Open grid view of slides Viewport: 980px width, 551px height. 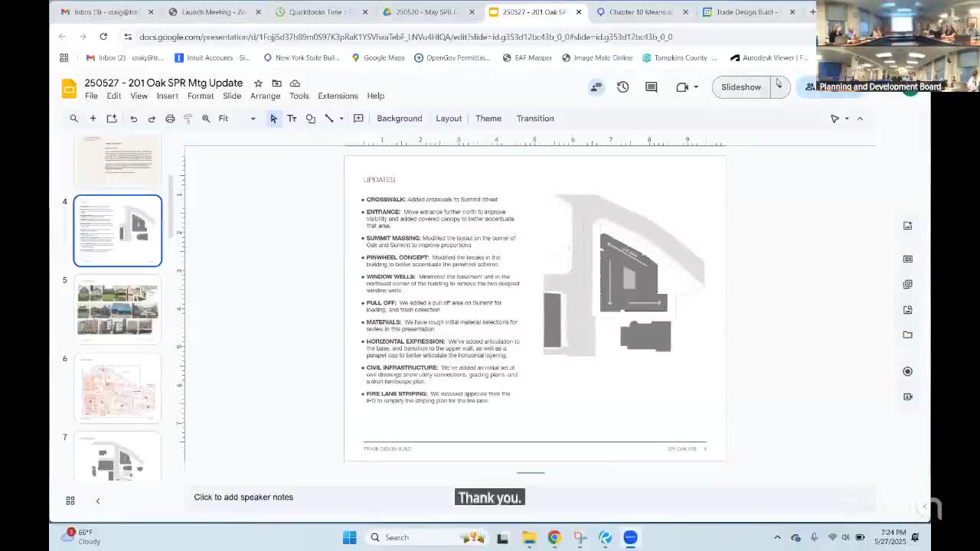(x=70, y=500)
